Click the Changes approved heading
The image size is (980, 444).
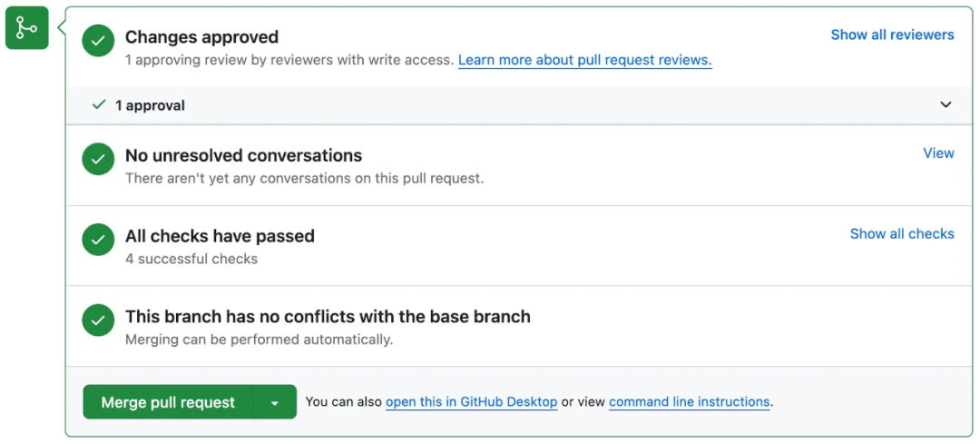tap(201, 37)
